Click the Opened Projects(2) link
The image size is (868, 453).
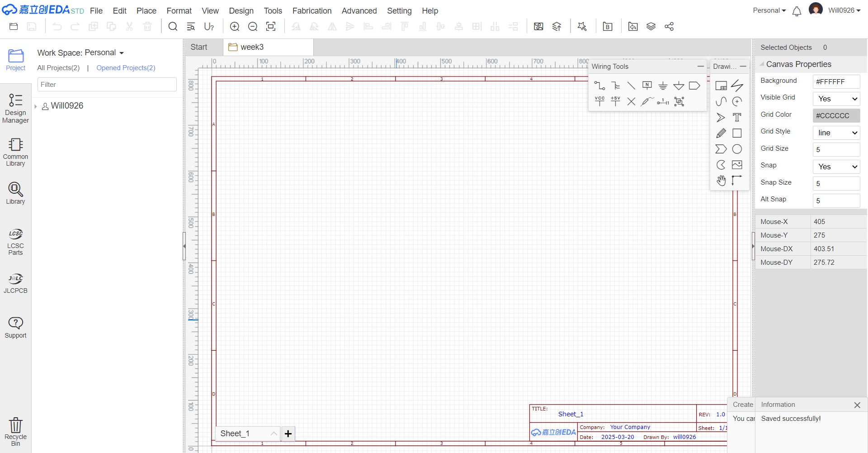[126, 68]
